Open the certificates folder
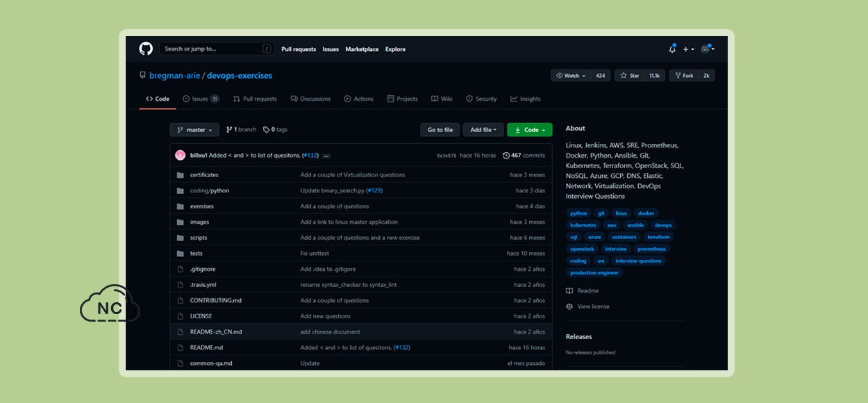The width and height of the screenshot is (868, 403). pos(204,175)
